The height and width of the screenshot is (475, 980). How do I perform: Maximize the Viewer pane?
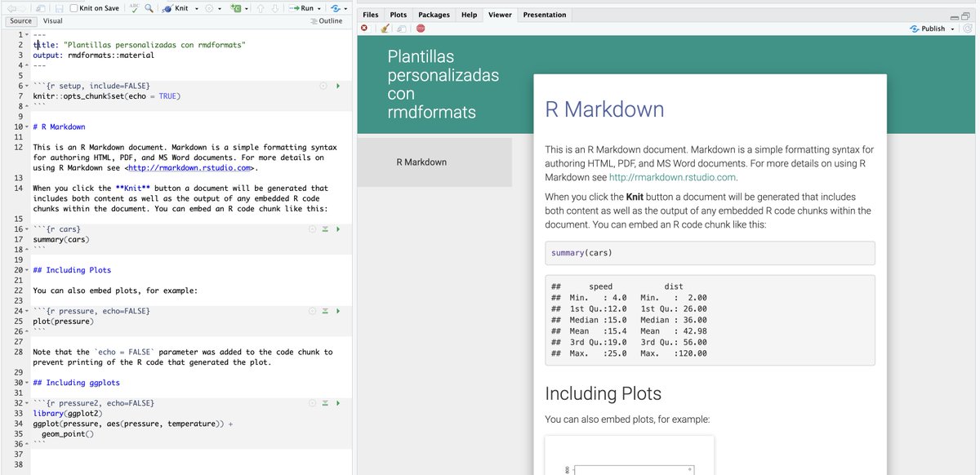[967, 16]
